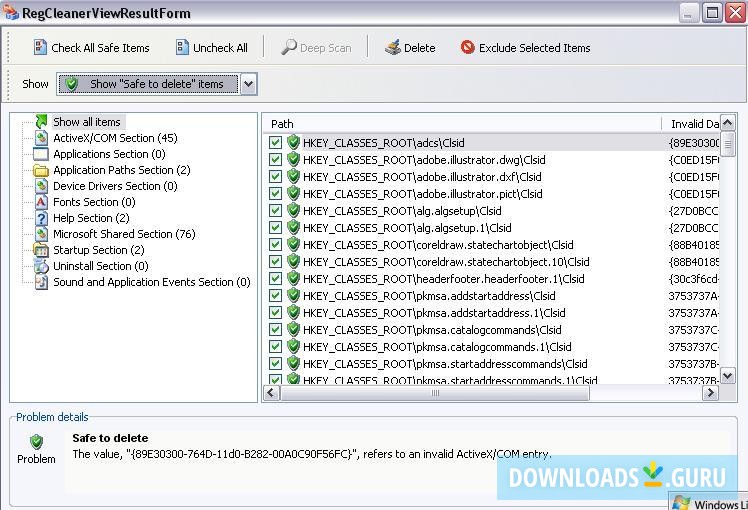748x510 pixels.
Task: Click the vertical scrollbar down arrow
Action: point(727,376)
